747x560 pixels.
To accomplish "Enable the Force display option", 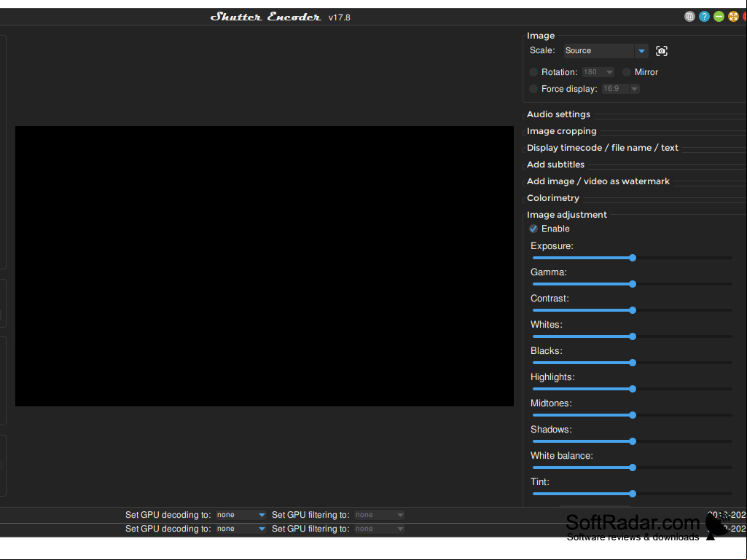I will coord(533,89).
